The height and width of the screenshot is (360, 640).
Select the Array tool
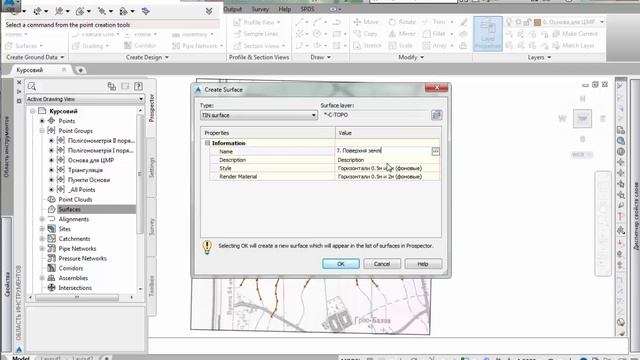tap(435, 46)
